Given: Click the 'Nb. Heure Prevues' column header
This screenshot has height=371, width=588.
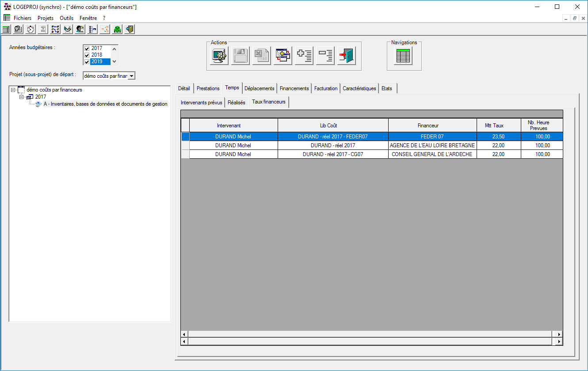Looking at the screenshot, I should (542, 126).
